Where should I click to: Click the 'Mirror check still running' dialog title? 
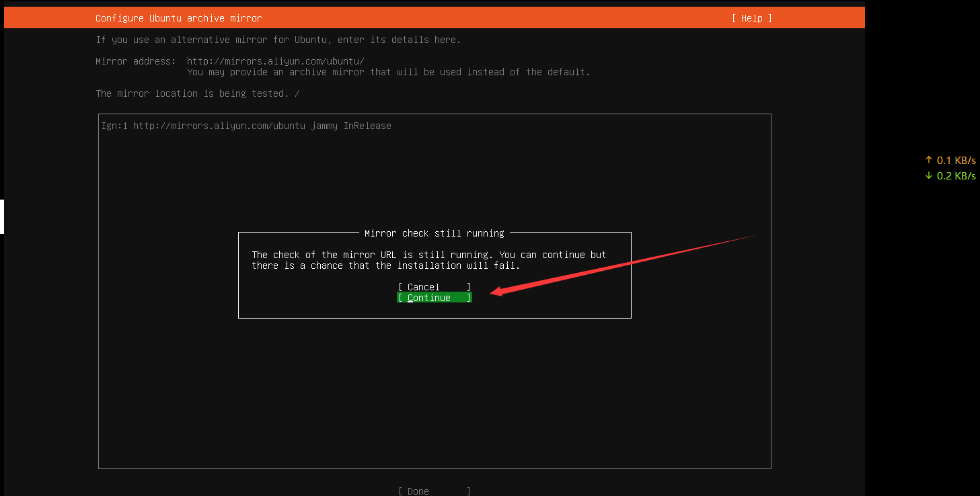[435, 233]
